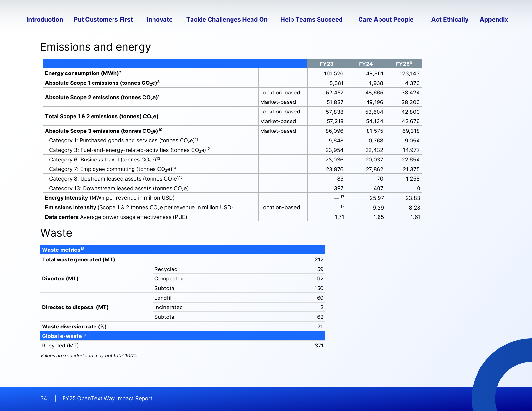The image size is (532, 411).
Task: Jump to the Appendix section
Action: [494, 19]
